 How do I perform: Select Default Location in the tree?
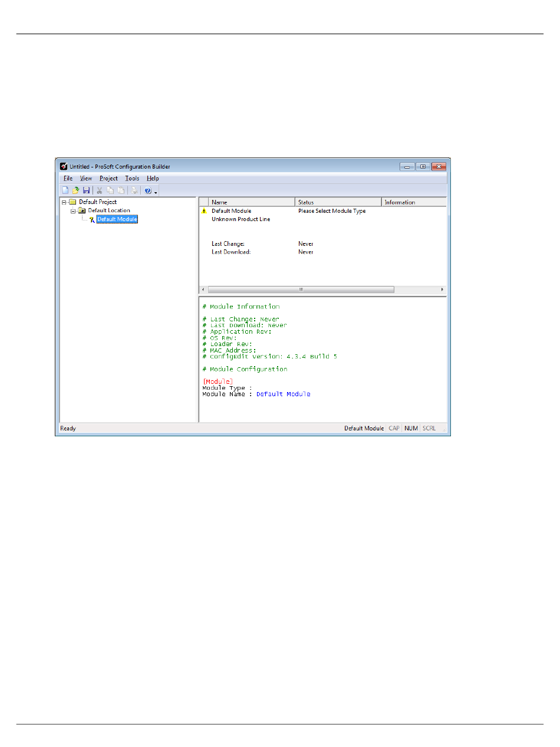pos(109,210)
